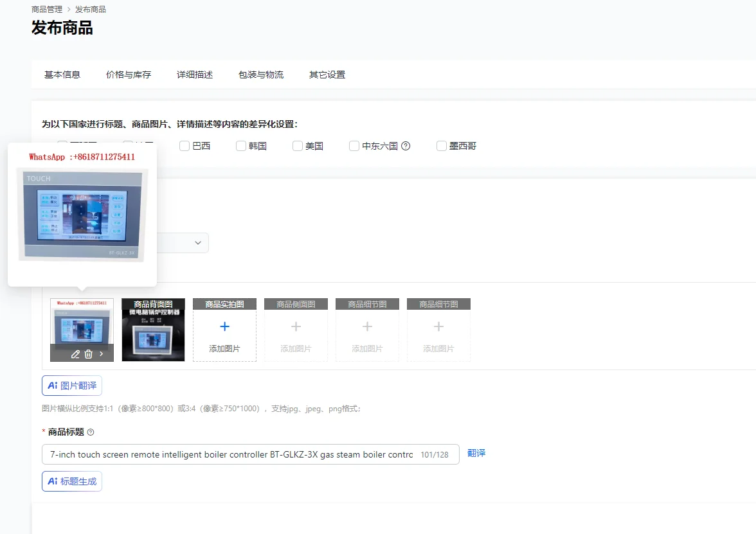
Task: Click the Ai icon on the 图片翻译 button
Action: (x=52, y=386)
